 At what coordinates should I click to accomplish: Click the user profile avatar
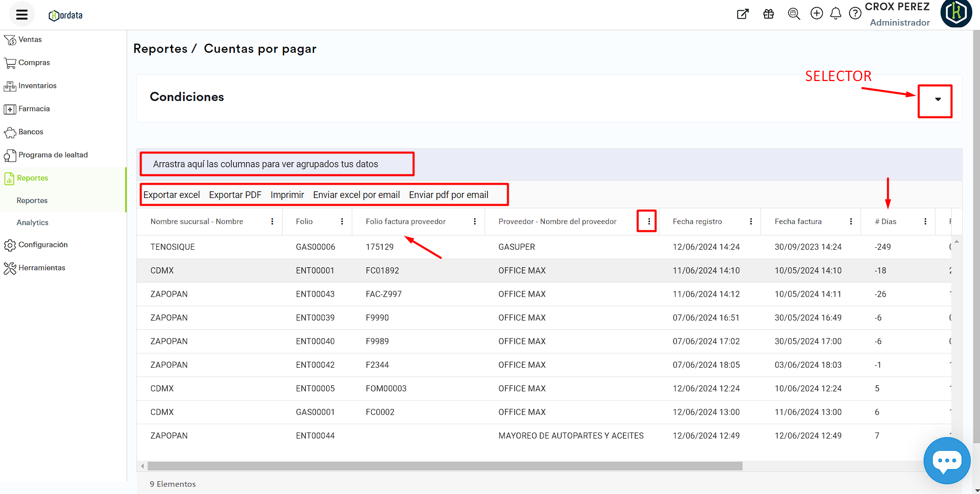coord(956,13)
